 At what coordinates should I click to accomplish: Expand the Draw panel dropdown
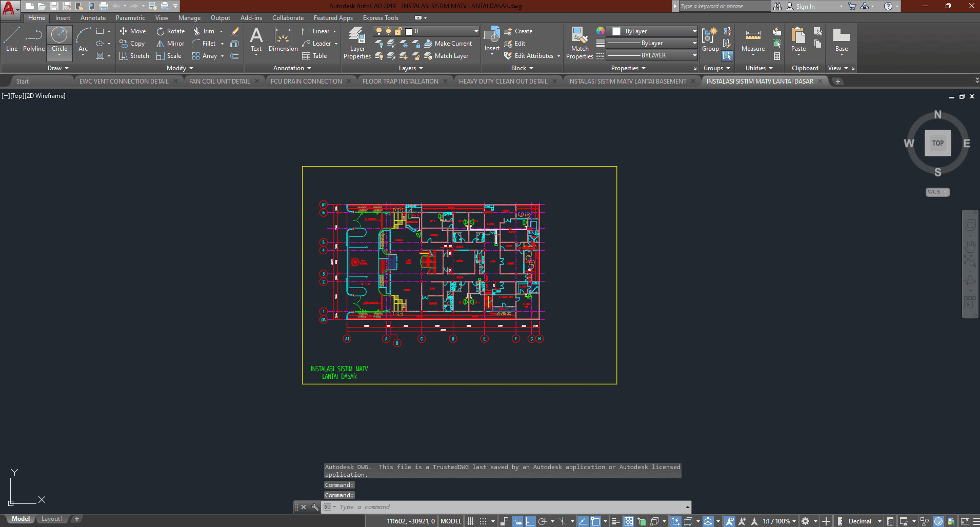point(58,68)
